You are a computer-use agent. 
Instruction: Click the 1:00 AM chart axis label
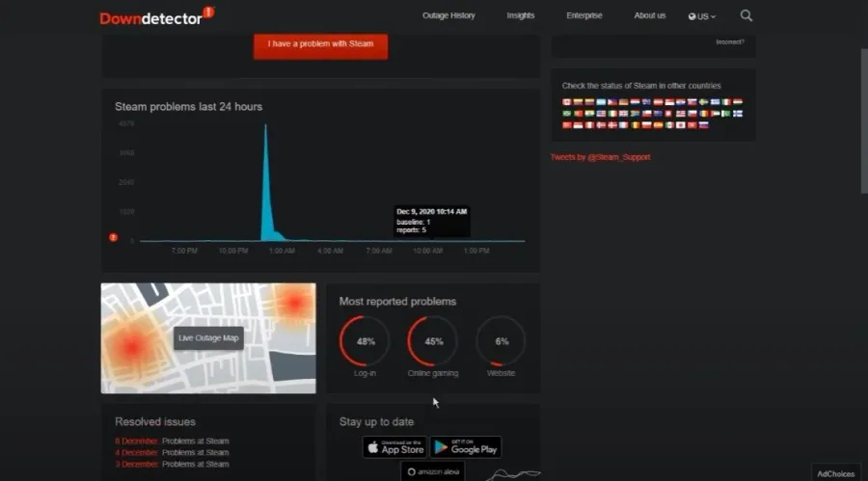[x=282, y=251]
